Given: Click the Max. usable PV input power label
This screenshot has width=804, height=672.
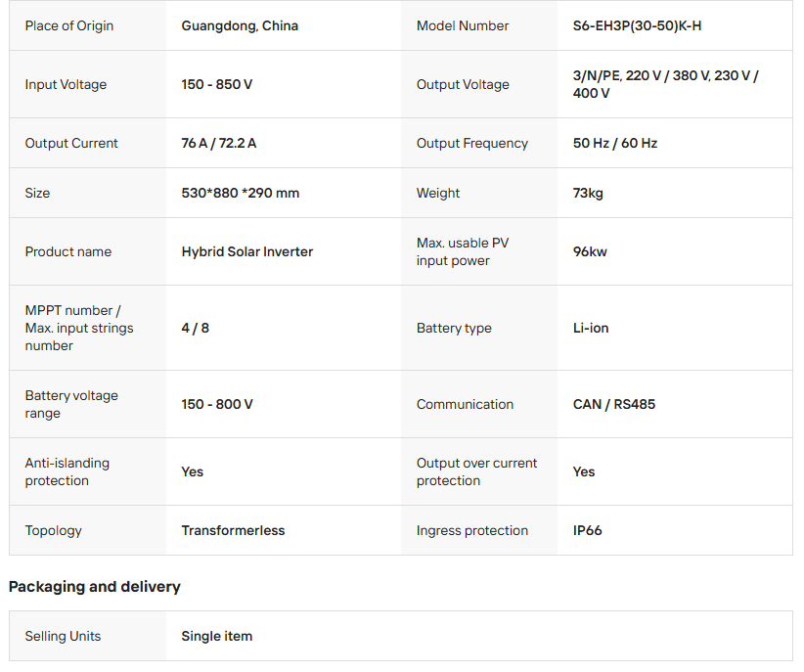Looking at the screenshot, I should click(x=463, y=251).
